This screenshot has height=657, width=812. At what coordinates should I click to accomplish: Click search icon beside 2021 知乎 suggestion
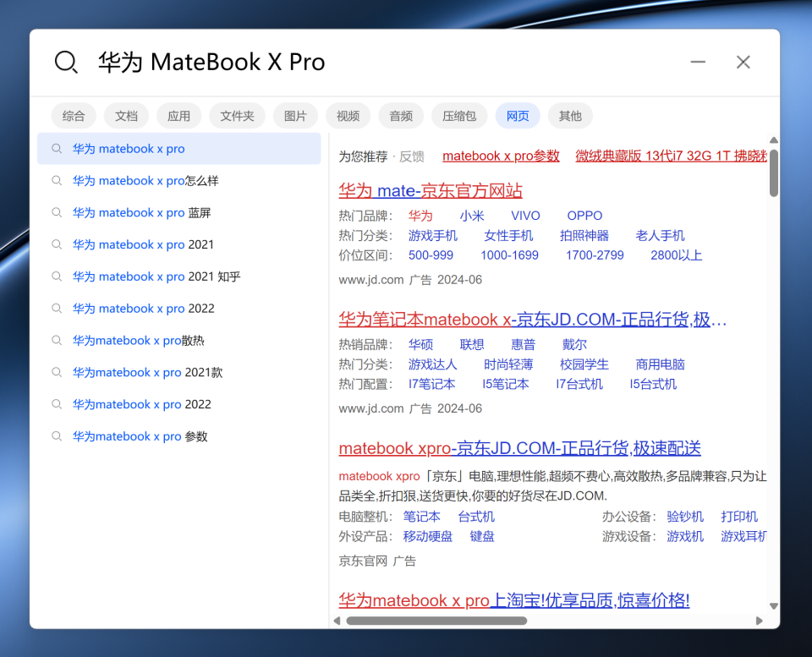[x=57, y=276]
